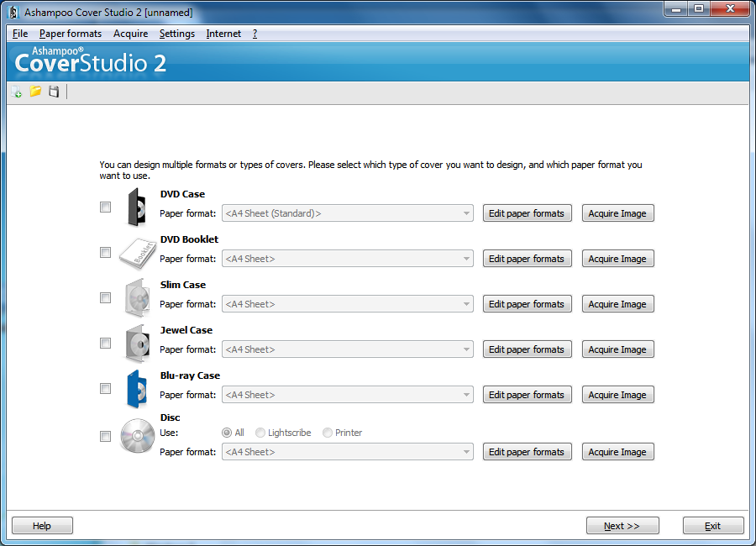Click Acquire Image for DVD Booklet
The image size is (756, 546).
pos(617,259)
